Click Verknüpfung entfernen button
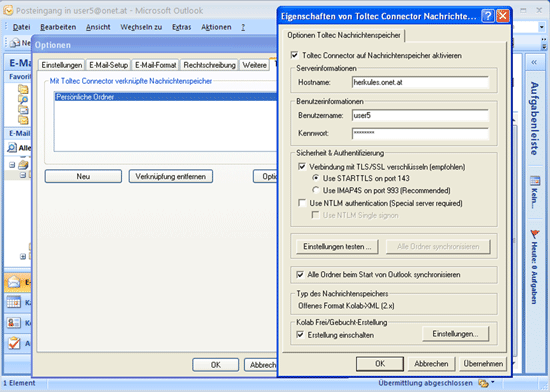 pos(170,176)
